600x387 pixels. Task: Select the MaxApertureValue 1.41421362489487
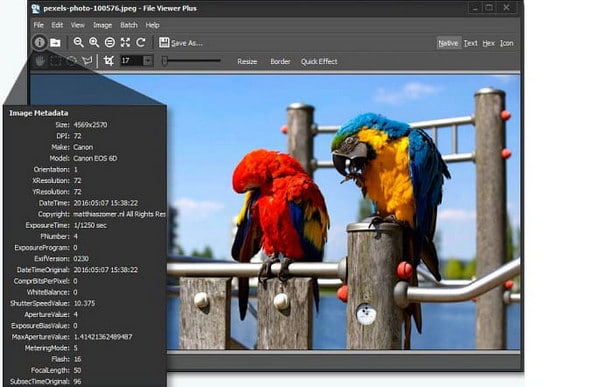[103, 337]
